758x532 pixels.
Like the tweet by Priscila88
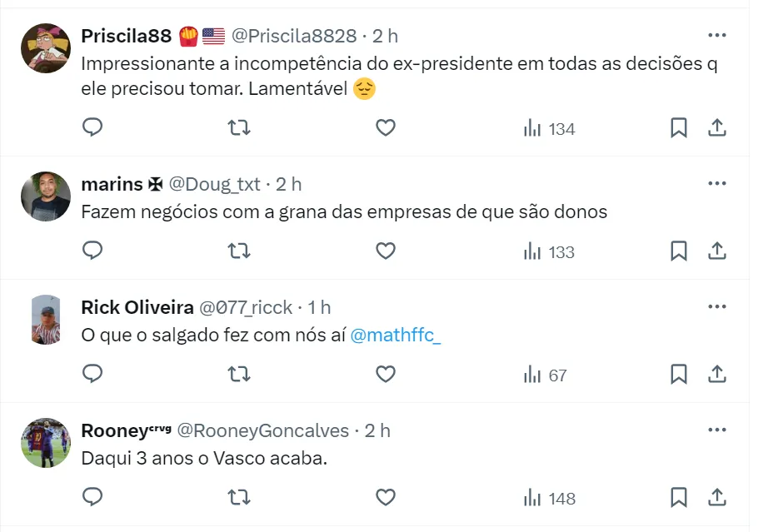[385, 128]
